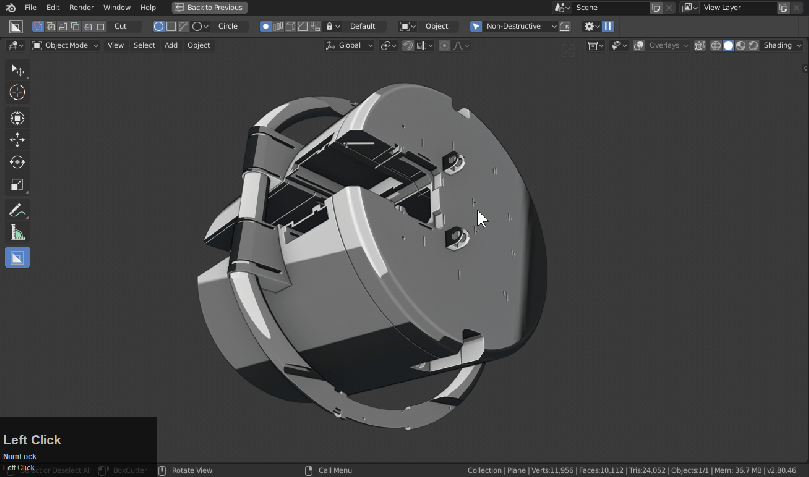This screenshot has width=809, height=477.
Task: Open the BoxCutter gear settings dropdown
Action: [x=591, y=26]
